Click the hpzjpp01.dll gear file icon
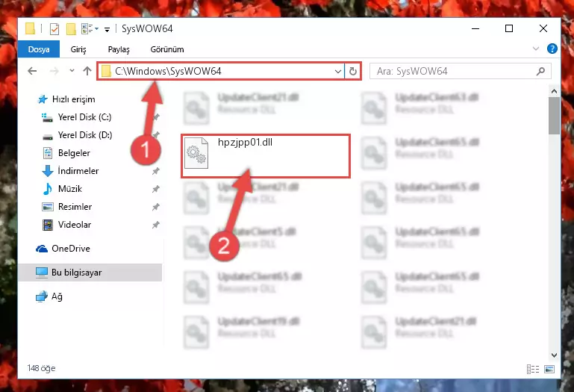 (196, 154)
